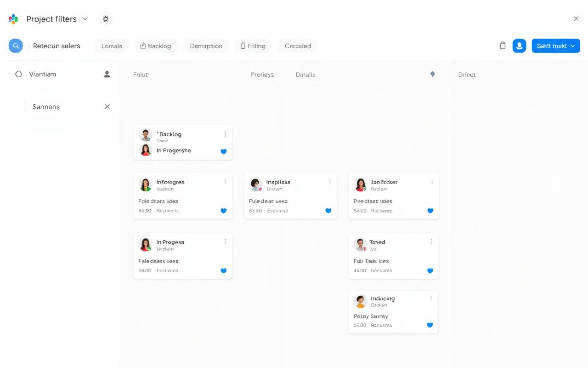This screenshot has width=588, height=368.
Task: Toggle heart on the Backlog card
Action: pyautogui.click(x=224, y=151)
